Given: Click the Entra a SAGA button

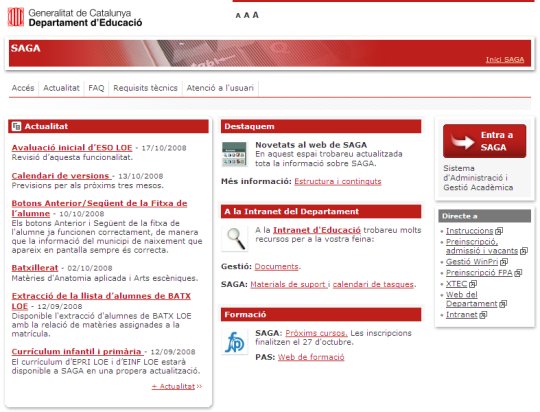Looking at the screenshot, I should coord(485,141).
